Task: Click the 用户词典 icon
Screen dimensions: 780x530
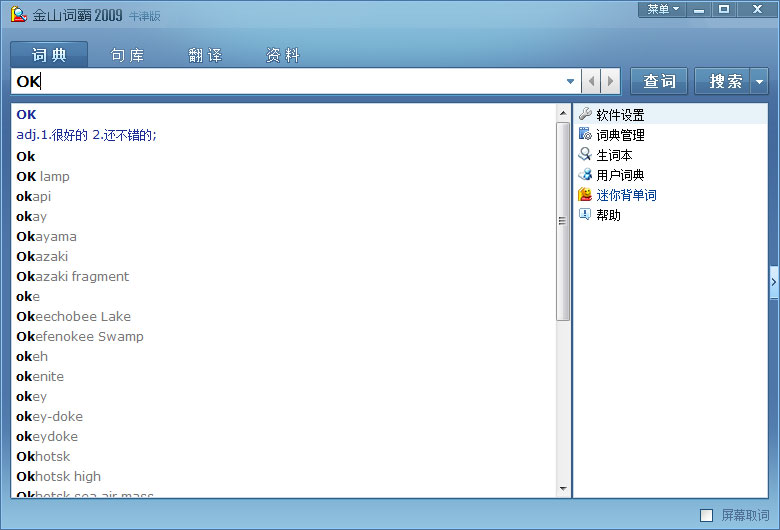Action: pyautogui.click(x=585, y=175)
